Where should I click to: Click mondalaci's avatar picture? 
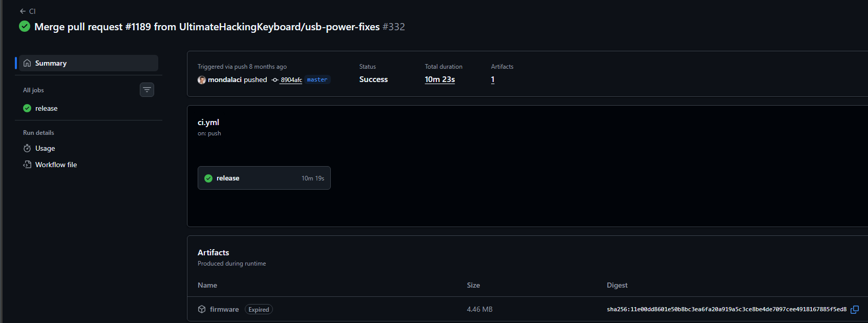[x=202, y=80]
